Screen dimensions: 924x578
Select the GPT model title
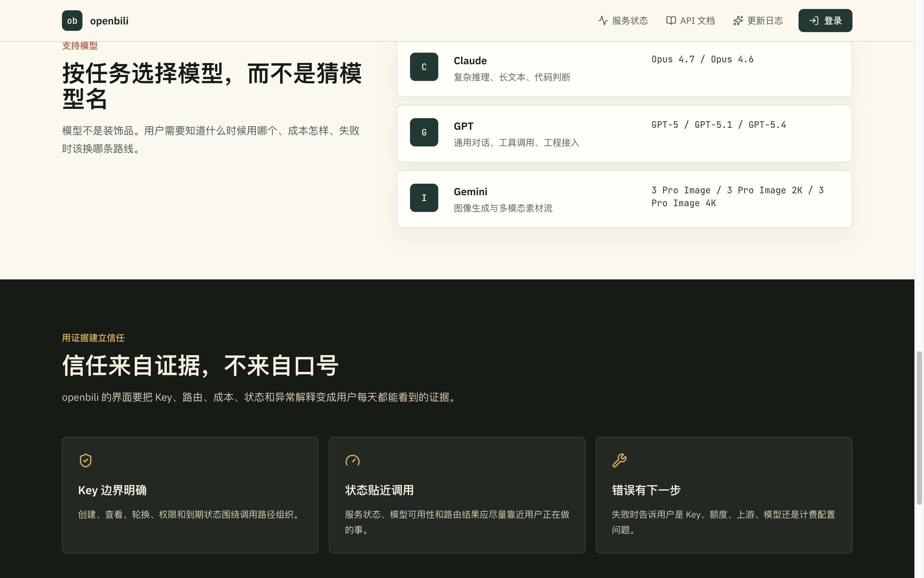tap(464, 126)
